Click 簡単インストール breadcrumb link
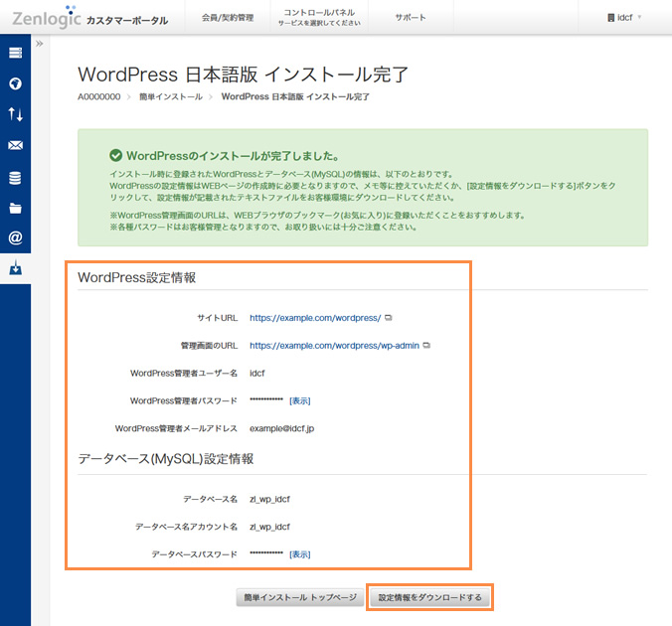This screenshot has height=626, width=672. click(171, 96)
